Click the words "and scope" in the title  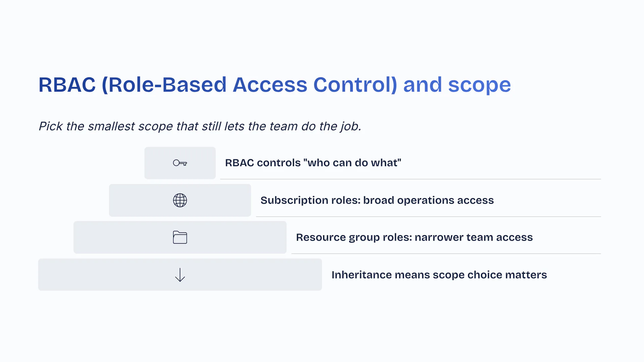pos(457,84)
